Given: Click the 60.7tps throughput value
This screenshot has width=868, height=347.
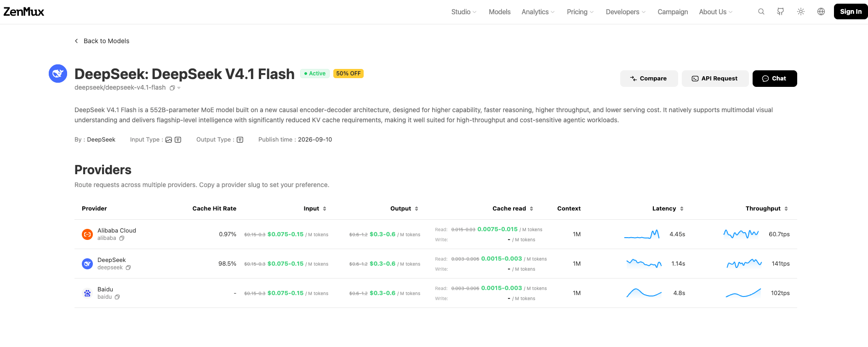Looking at the screenshot, I should coord(779,234).
